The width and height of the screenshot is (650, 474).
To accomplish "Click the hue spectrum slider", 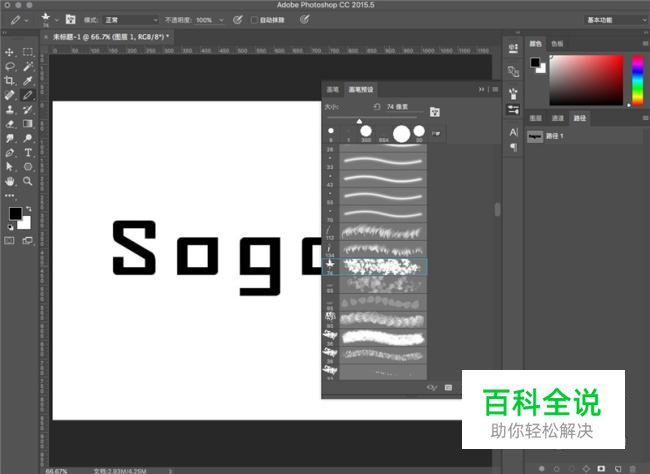I will pos(638,80).
